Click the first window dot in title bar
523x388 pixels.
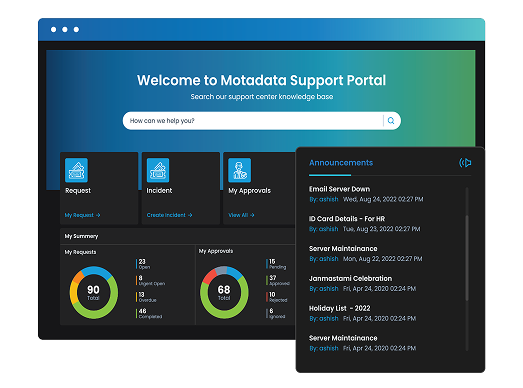(53, 29)
